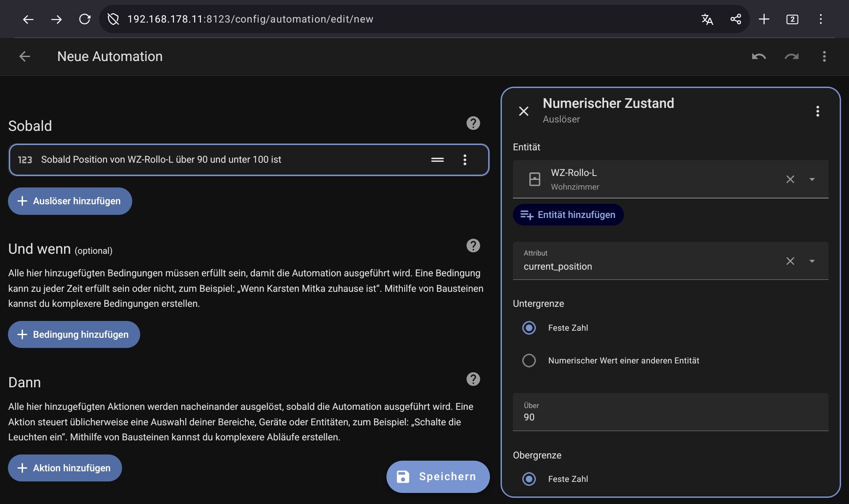Open the help icon next to Und wenn

(473, 246)
